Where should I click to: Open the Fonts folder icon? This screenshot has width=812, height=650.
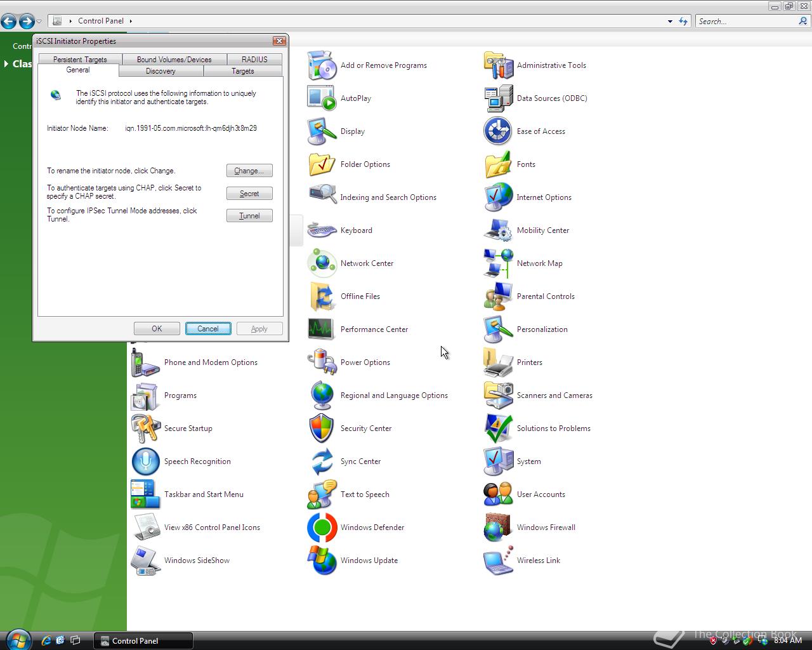point(498,164)
